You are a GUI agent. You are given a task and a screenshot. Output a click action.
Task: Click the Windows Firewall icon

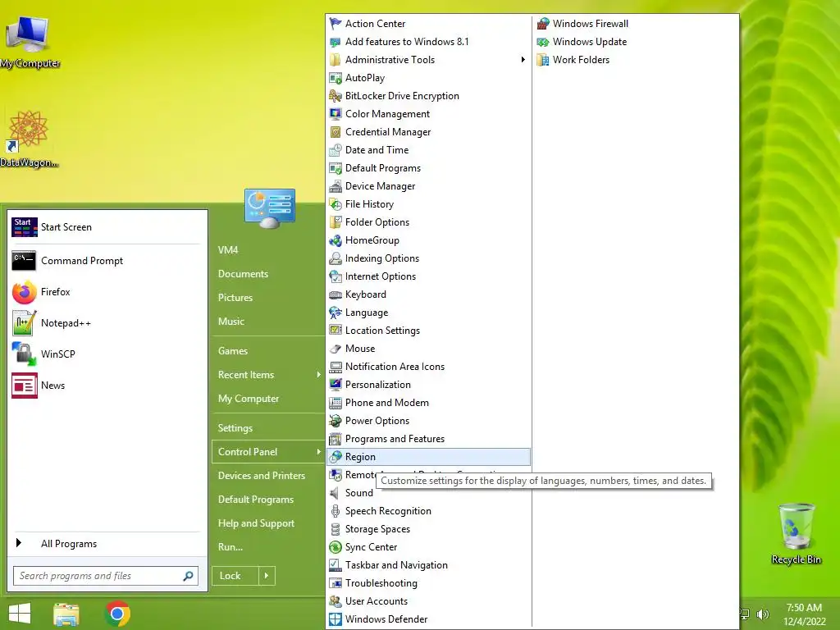pos(543,24)
